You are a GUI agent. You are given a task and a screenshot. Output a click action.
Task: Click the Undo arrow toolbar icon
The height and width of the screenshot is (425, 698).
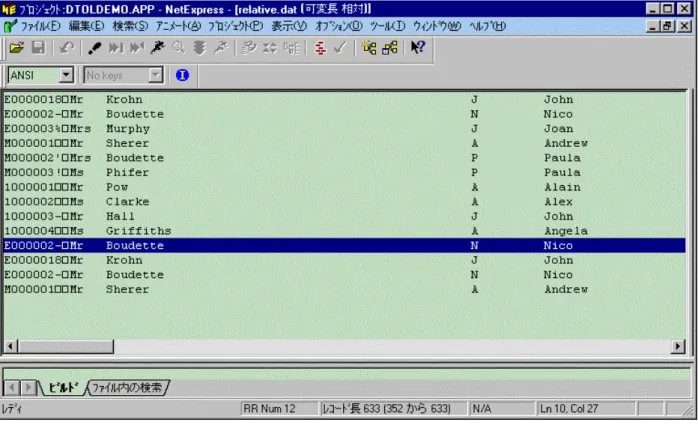coord(67,48)
